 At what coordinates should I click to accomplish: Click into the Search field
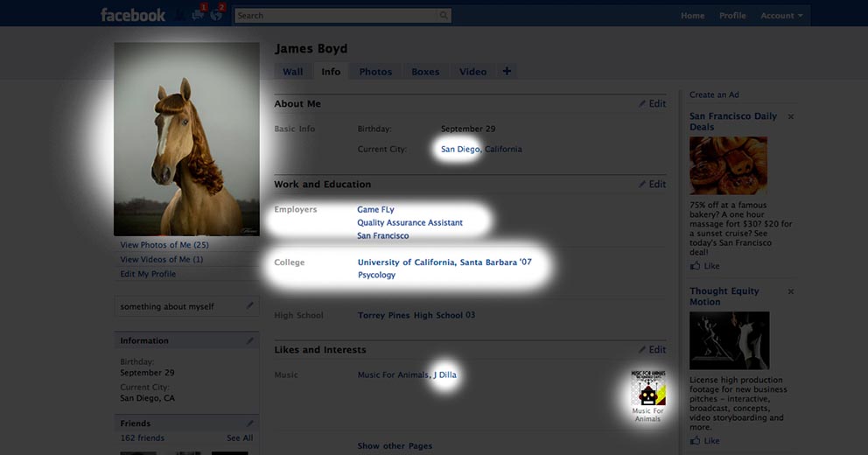pyautogui.click(x=337, y=16)
